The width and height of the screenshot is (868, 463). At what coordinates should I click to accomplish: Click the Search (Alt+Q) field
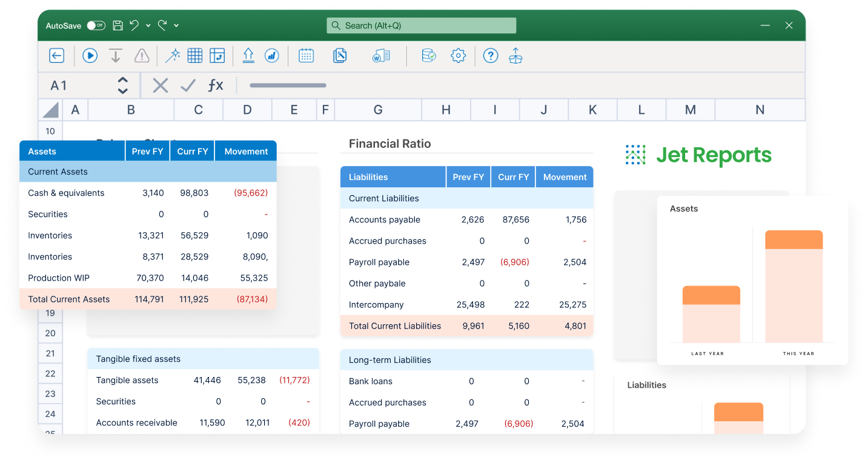[x=421, y=25]
